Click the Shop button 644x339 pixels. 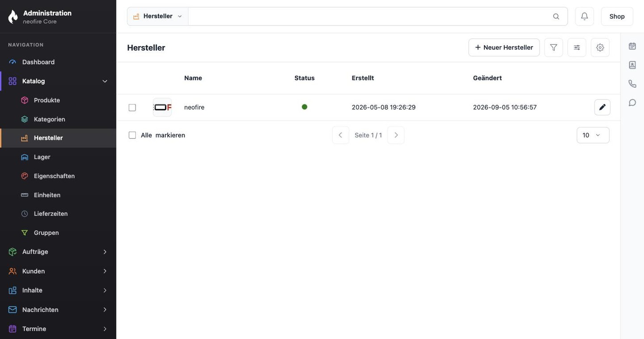617,17
